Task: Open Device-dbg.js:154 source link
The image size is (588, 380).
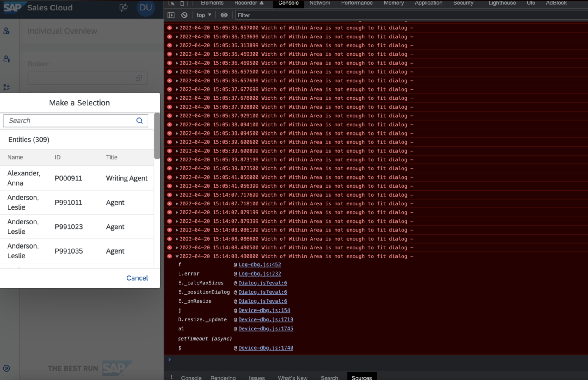Action: tap(264, 310)
